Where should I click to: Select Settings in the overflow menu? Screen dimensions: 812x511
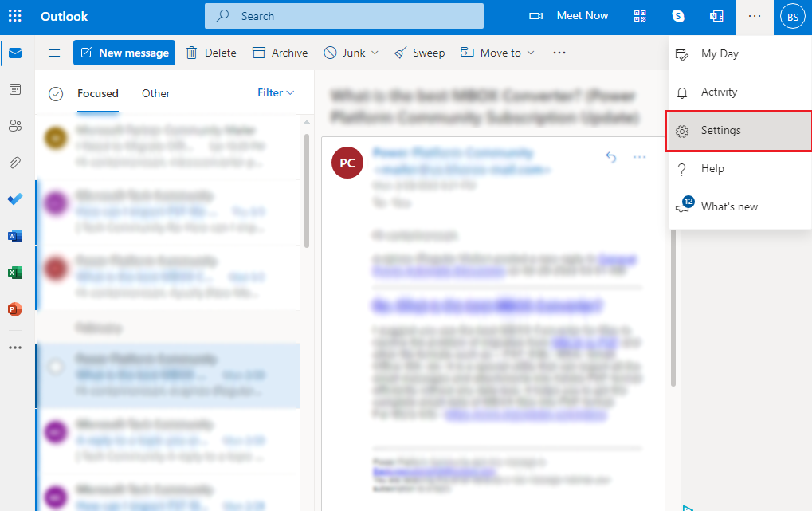740,131
